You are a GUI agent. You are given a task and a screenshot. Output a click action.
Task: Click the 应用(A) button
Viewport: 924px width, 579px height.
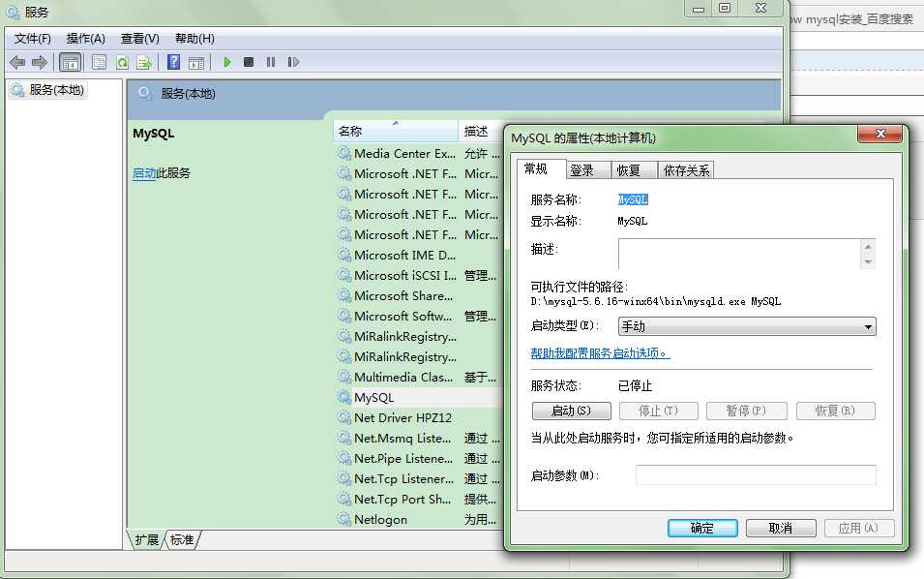(x=858, y=528)
